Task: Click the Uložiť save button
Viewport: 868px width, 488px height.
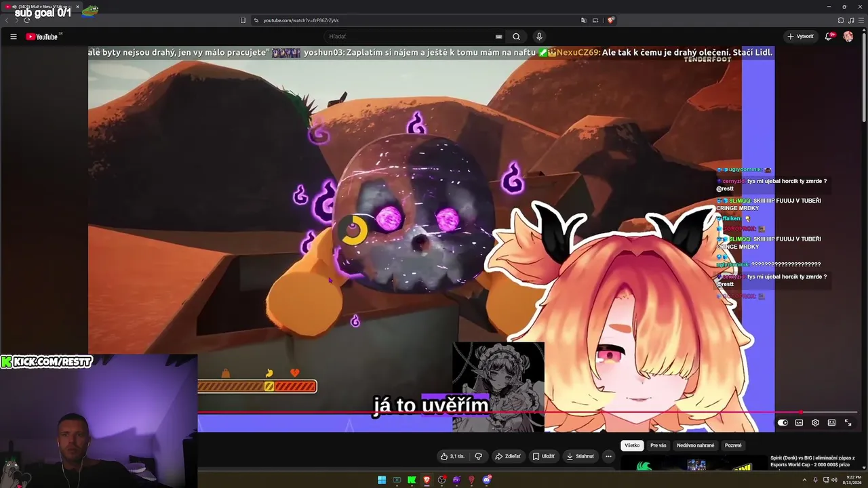Action: point(543,456)
